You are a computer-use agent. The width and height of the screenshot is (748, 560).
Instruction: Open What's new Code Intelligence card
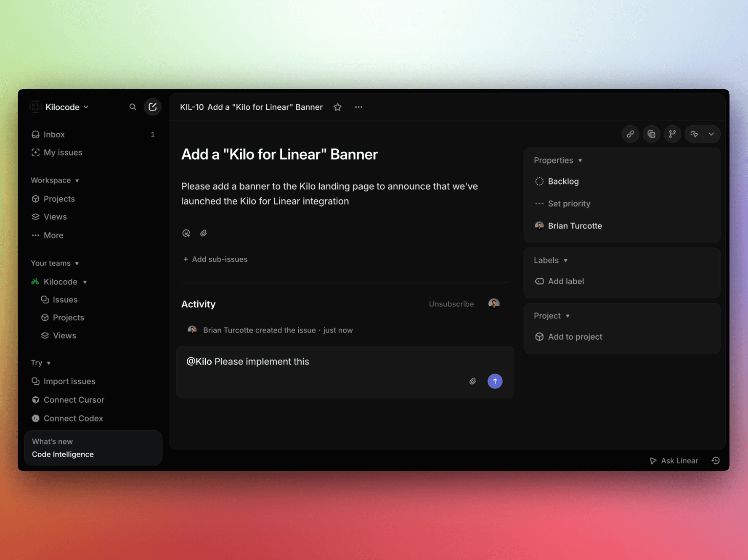point(93,448)
